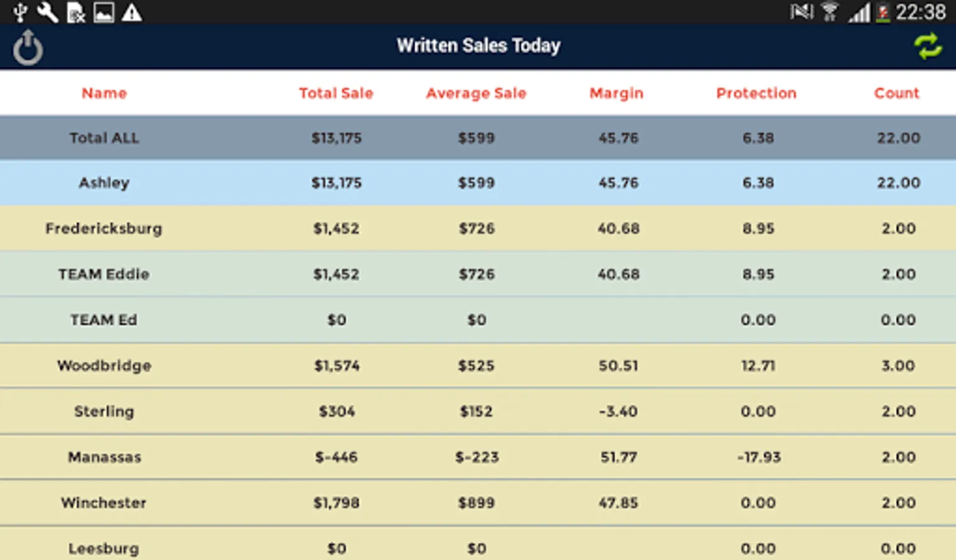The width and height of the screenshot is (956, 560).
Task: Tap the USB status bar icon
Action: (x=21, y=12)
